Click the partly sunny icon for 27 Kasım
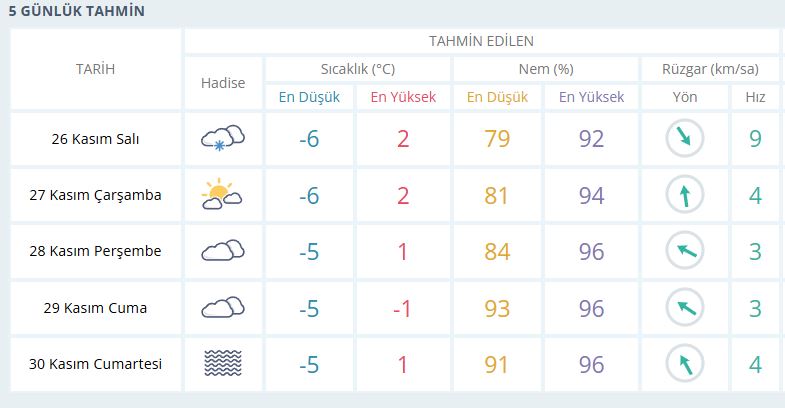The width and height of the screenshot is (785, 408). click(x=222, y=194)
